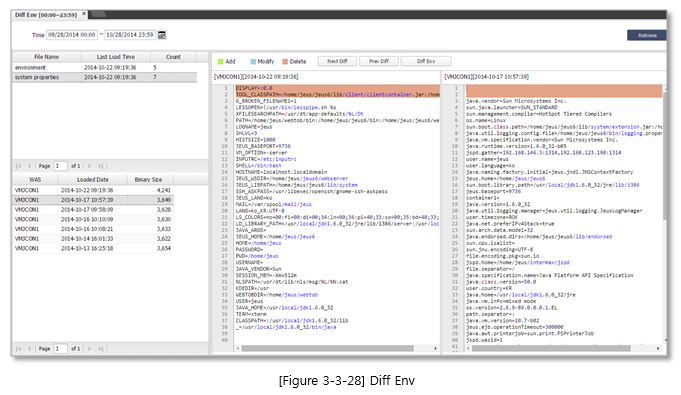The width and height of the screenshot is (681, 395).
Task: Click the HOSTNAME=localhost.localdomain line
Action: [281, 172]
